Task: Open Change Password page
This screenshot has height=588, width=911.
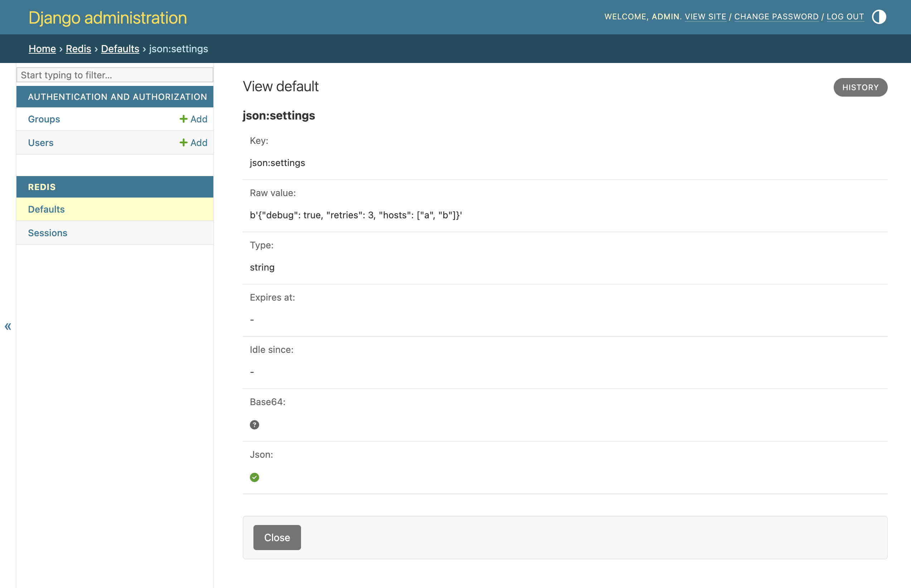Action: 776,17
